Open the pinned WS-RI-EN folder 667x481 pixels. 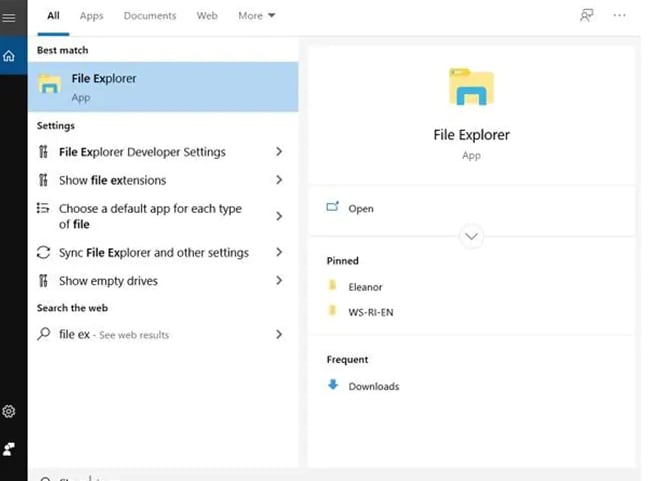pyautogui.click(x=370, y=312)
